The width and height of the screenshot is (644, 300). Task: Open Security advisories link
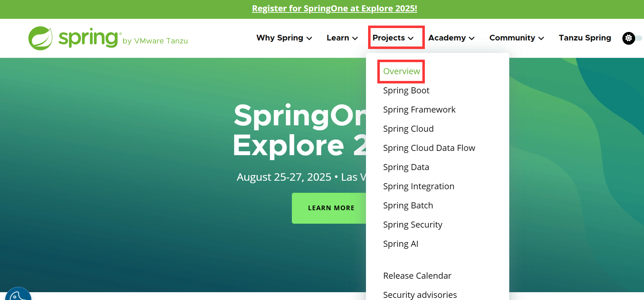click(420, 295)
